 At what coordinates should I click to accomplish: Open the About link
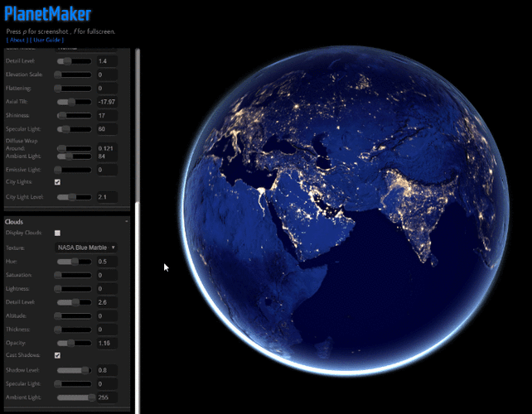(17, 40)
